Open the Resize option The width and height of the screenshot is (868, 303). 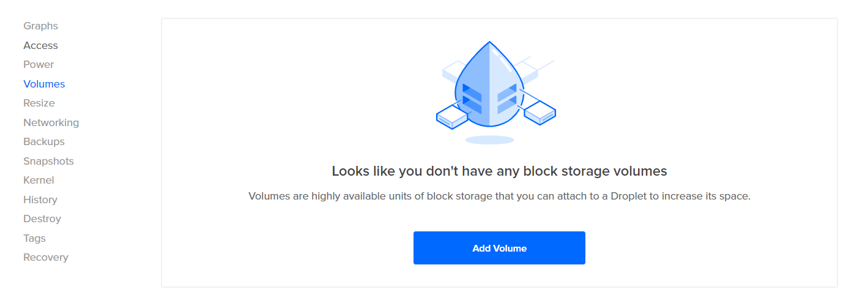(x=39, y=103)
